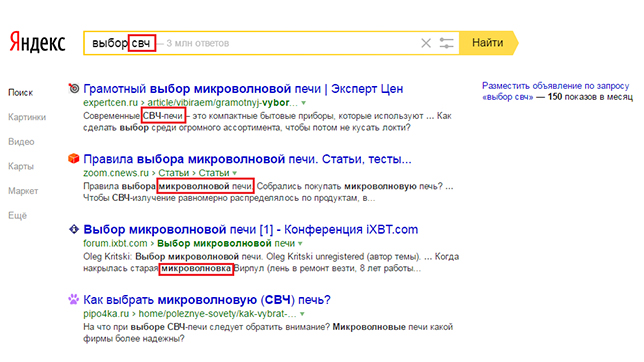Click the zoom.cnews.ru orange cube favicon
The image size is (644, 362).
click(74, 158)
